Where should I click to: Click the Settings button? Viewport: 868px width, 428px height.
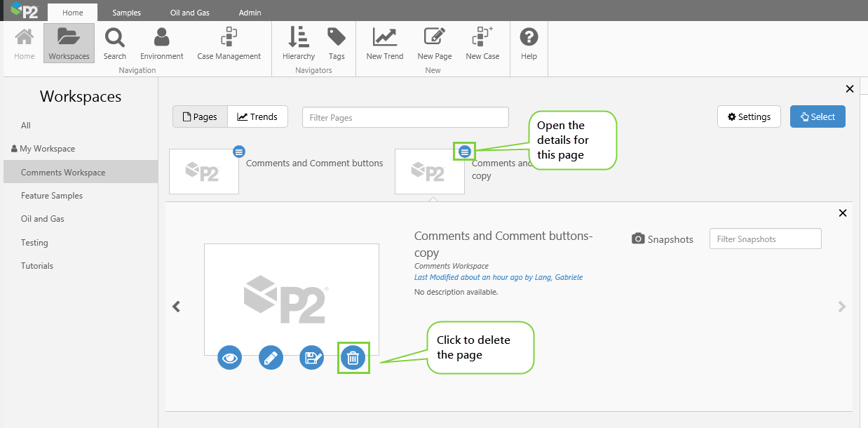pos(749,117)
